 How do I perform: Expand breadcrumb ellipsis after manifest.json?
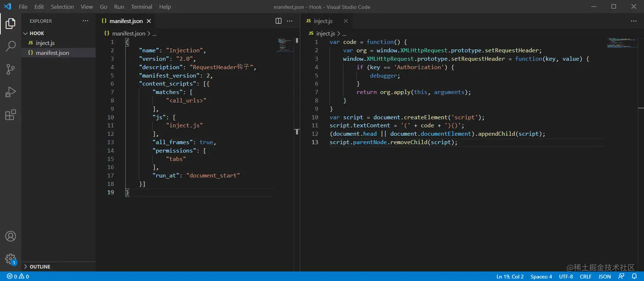pyautogui.click(x=155, y=33)
